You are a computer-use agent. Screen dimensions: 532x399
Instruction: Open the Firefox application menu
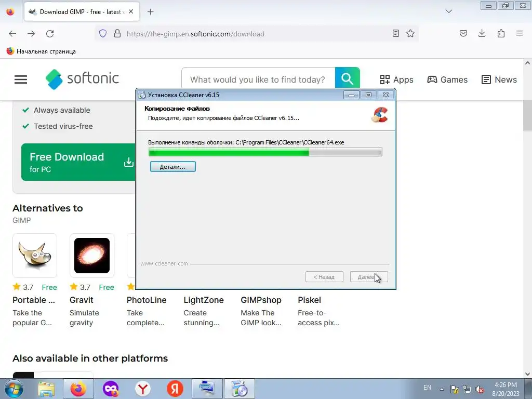click(x=520, y=33)
